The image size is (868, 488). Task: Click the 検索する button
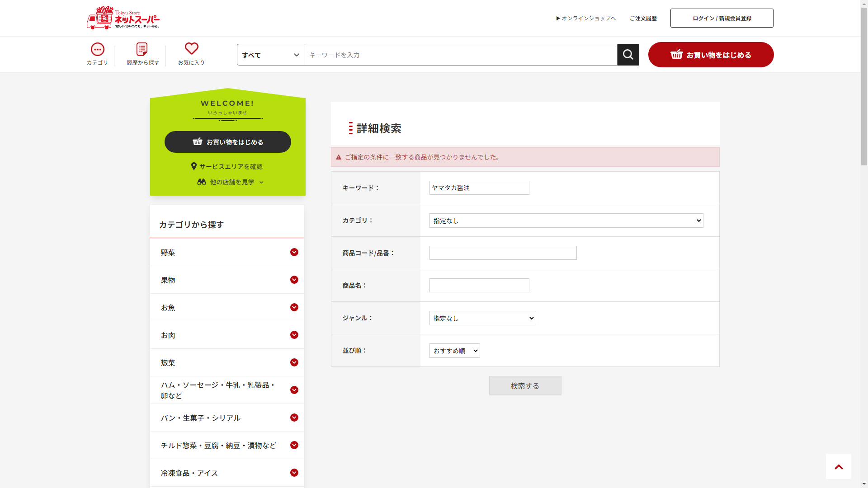[x=525, y=386]
